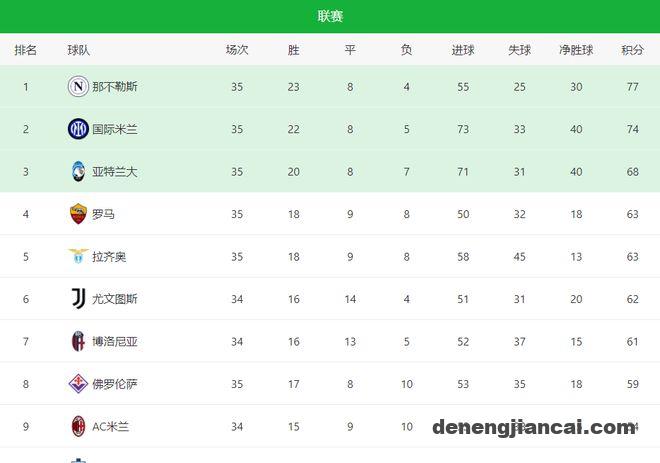Click the Napoli club crest icon
This screenshot has width=660, height=463.
[78, 86]
